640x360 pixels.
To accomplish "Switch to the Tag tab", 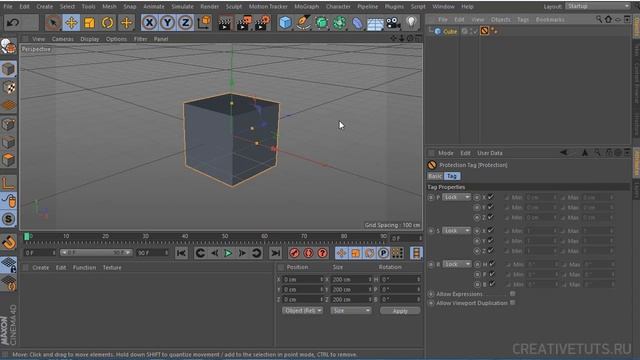I will click(x=452, y=176).
